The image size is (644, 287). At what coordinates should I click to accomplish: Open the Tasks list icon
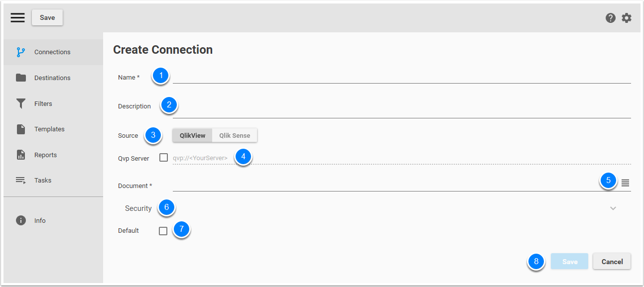20,180
